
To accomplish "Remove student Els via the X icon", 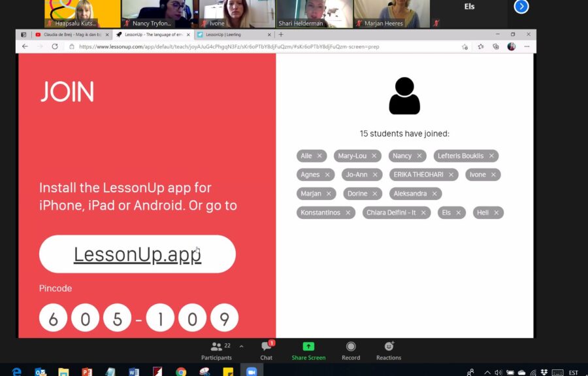I will pos(458,213).
